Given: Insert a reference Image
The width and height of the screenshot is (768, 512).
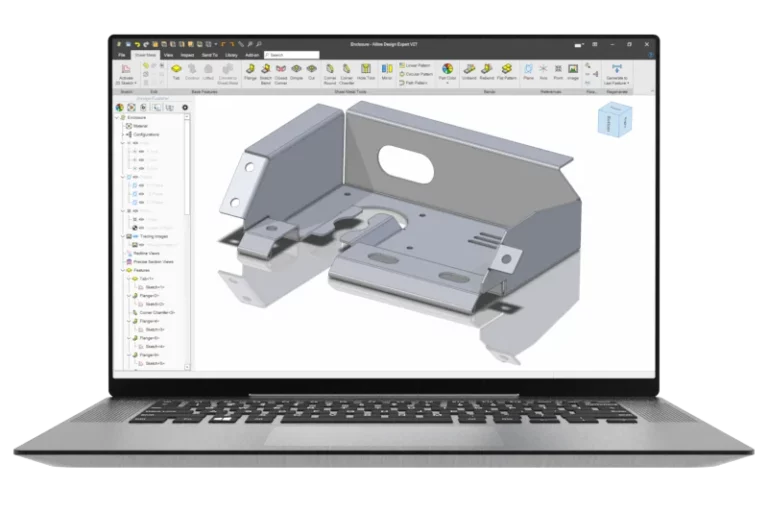Looking at the screenshot, I should tap(573, 72).
